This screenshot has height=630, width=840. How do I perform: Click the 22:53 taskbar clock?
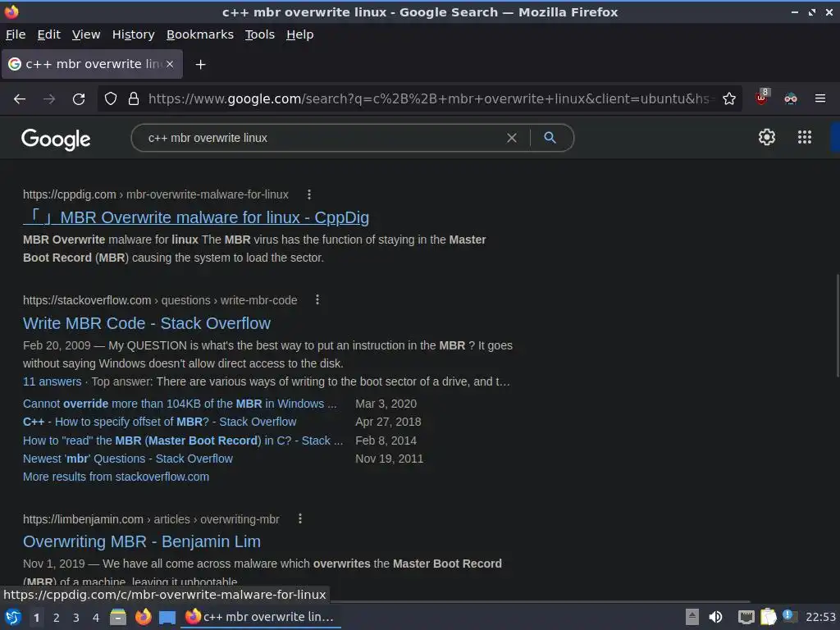click(x=820, y=617)
